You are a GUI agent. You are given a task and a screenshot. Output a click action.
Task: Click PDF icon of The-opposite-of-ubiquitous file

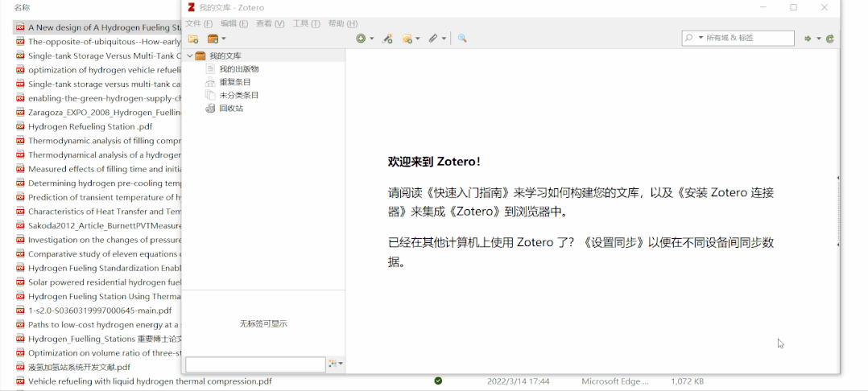point(20,42)
